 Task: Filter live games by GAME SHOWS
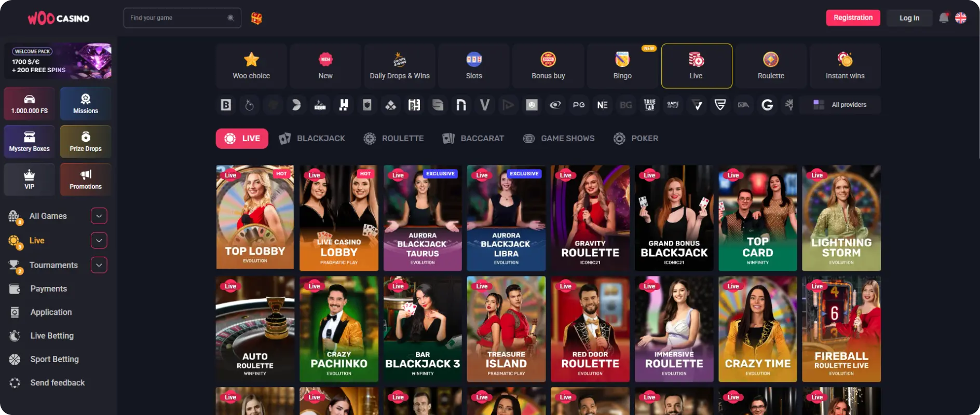click(559, 139)
